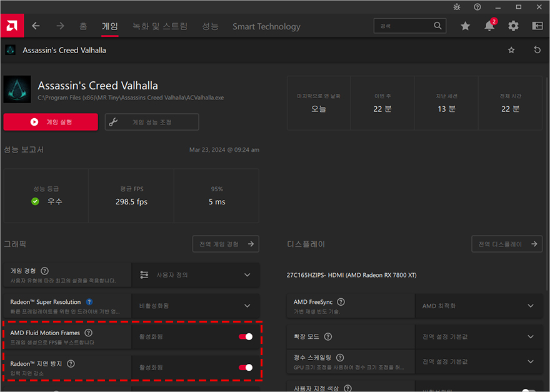Open settings gear icon

(x=513, y=26)
